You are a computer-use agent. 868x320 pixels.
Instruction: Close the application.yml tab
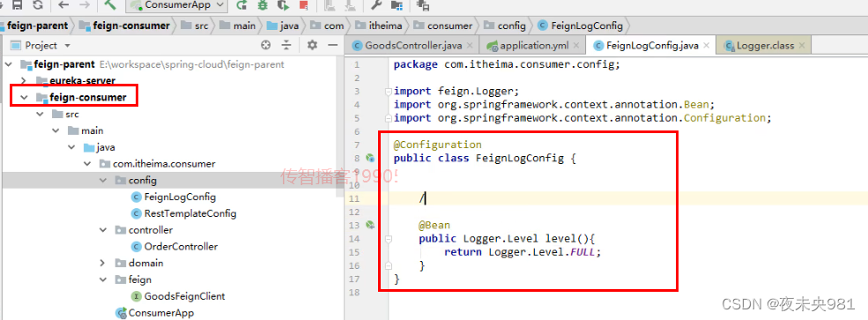pyautogui.click(x=576, y=45)
